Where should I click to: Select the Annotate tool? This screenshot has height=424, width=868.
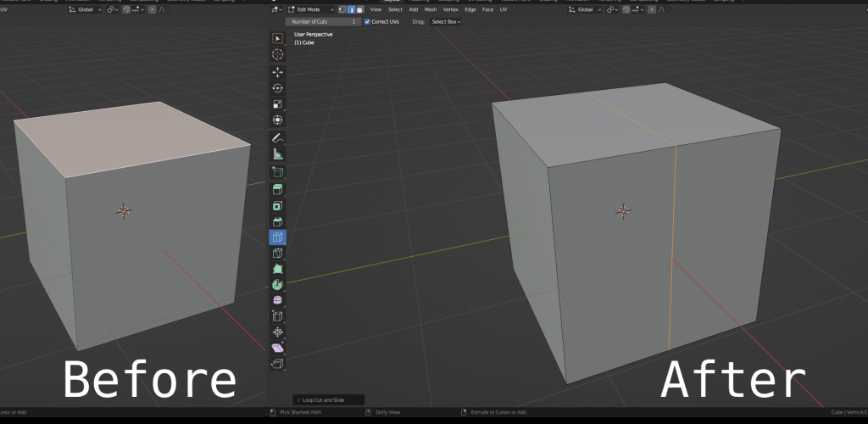(x=277, y=138)
